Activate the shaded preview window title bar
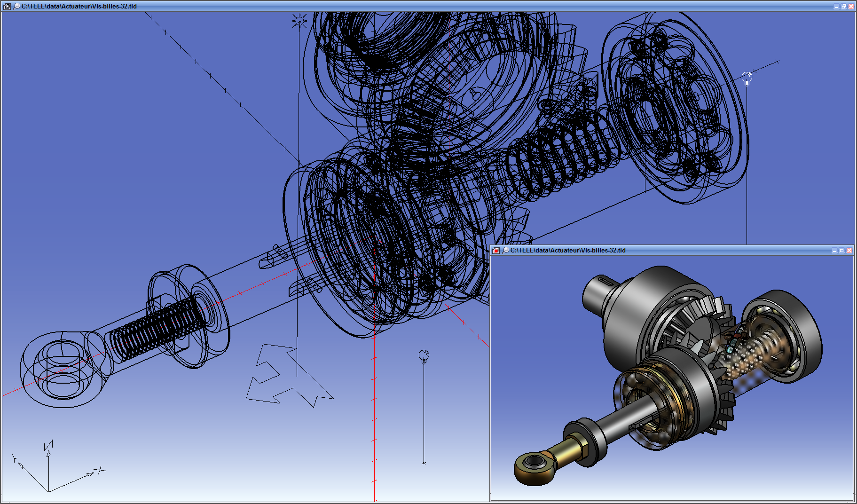 point(705,250)
